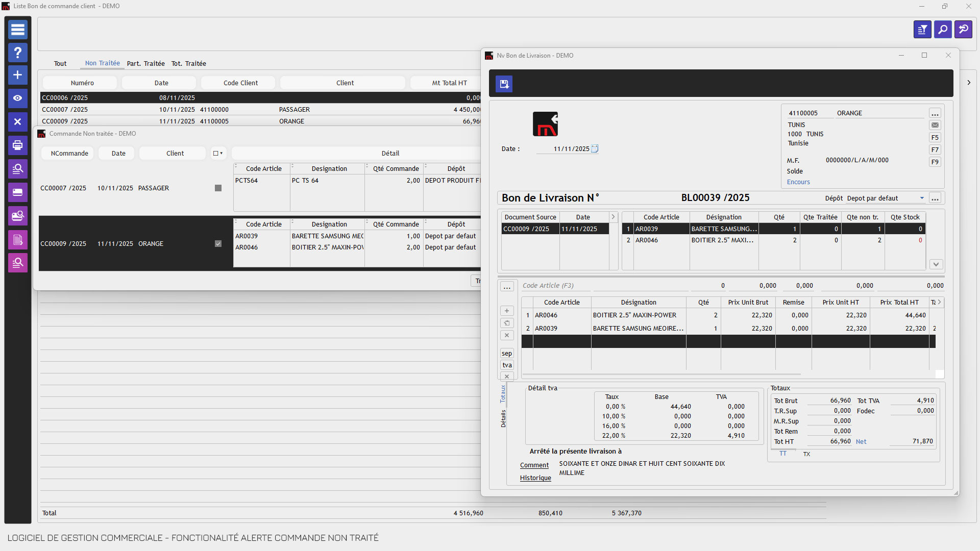Sort the main list by the Numéro column header
This screenshot has height=551, width=980.
click(x=80, y=83)
